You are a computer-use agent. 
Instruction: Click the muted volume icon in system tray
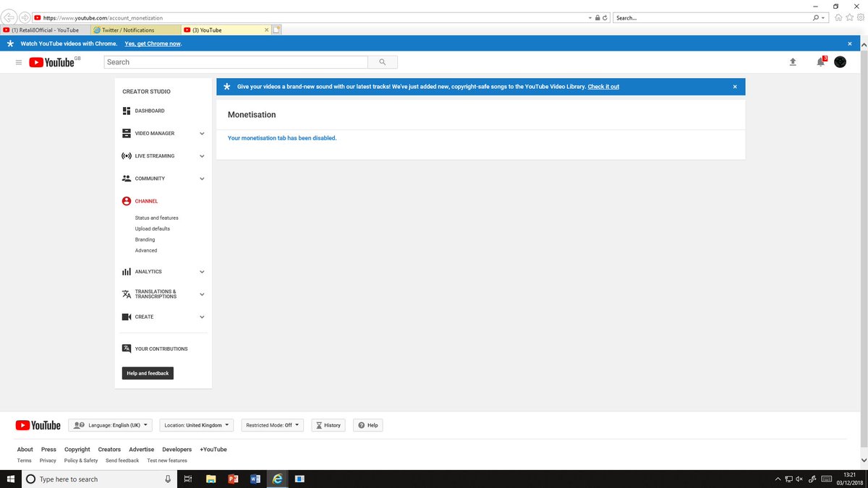(x=799, y=479)
